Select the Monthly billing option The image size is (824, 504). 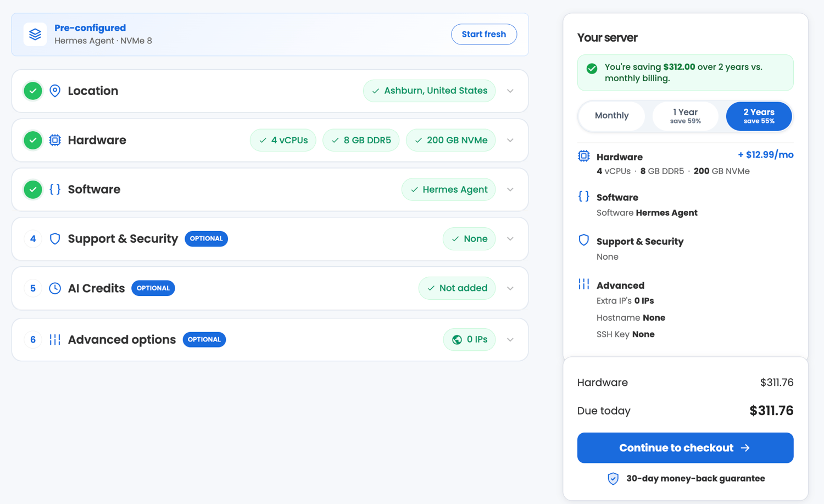[611, 116]
